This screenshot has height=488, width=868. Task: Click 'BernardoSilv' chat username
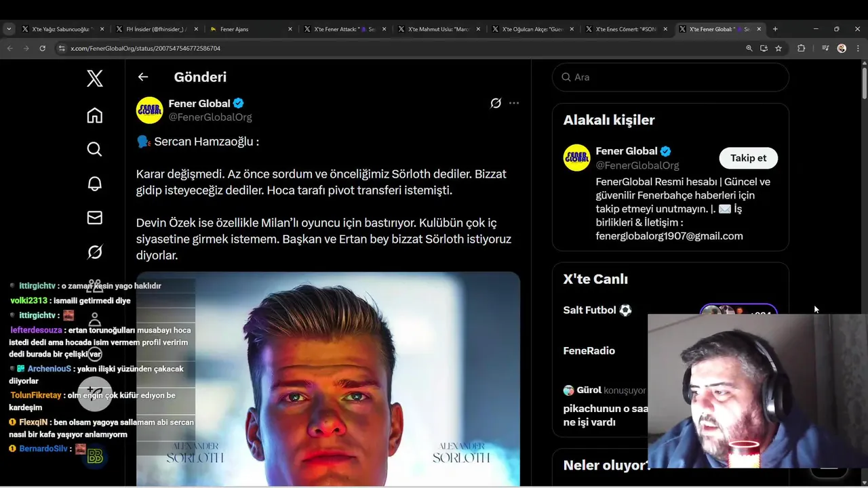(x=44, y=449)
